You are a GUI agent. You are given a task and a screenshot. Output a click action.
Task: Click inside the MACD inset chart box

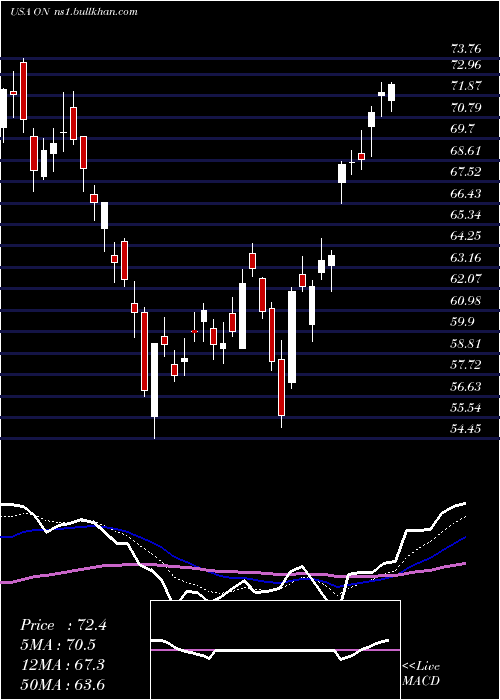(x=275, y=650)
